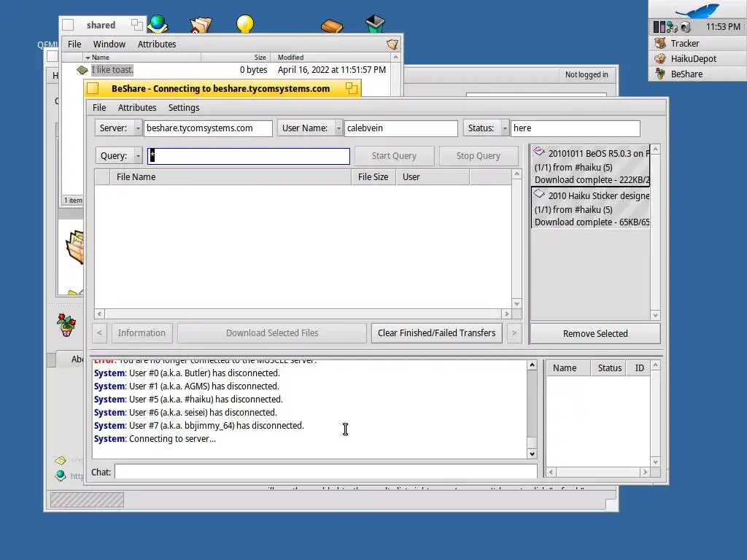Click the orange book desktop icon

[x=332, y=26]
